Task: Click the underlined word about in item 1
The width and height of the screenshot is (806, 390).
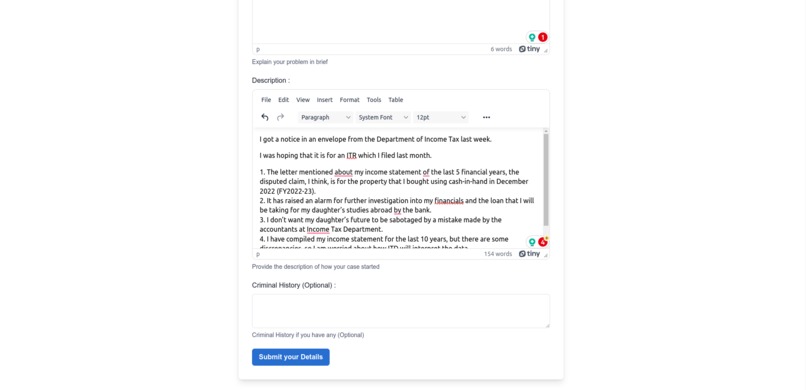Action: (x=343, y=172)
